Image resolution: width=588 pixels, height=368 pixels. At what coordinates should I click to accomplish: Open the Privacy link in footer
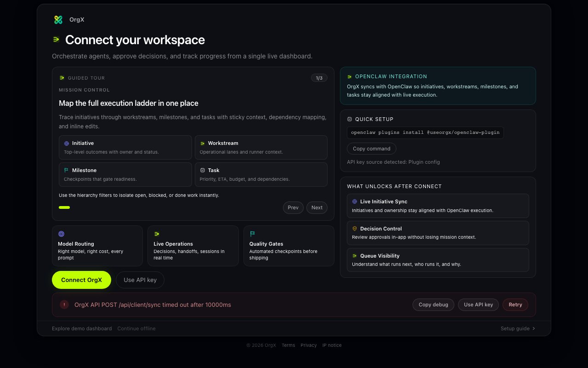pyautogui.click(x=309, y=345)
